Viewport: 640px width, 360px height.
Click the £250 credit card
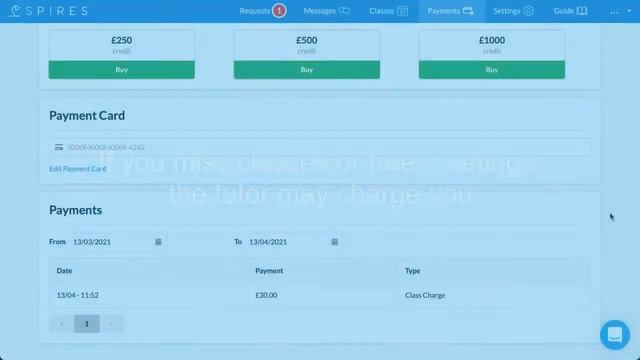coord(122,54)
